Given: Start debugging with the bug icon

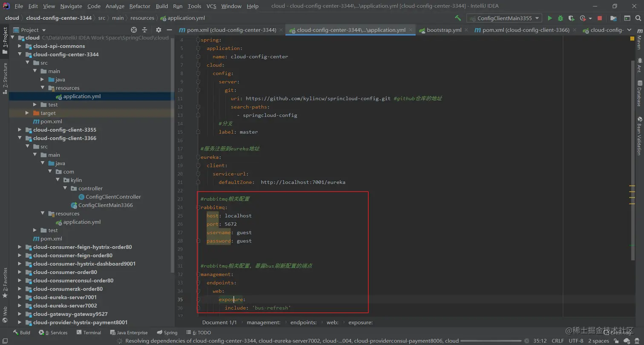Looking at the screenshot, I should (561, 18).
